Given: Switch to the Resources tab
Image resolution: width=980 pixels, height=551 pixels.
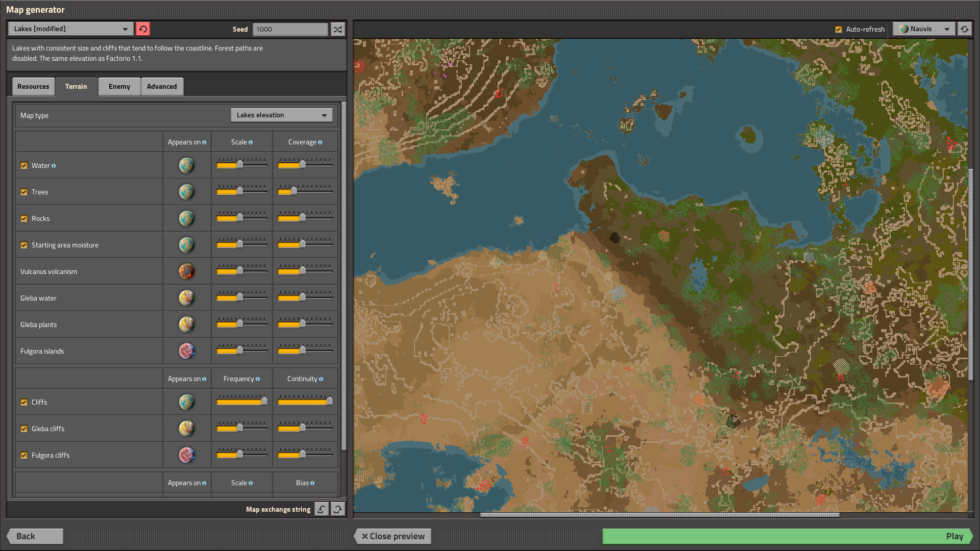Looking at the screenshot, I should point(33,87).
